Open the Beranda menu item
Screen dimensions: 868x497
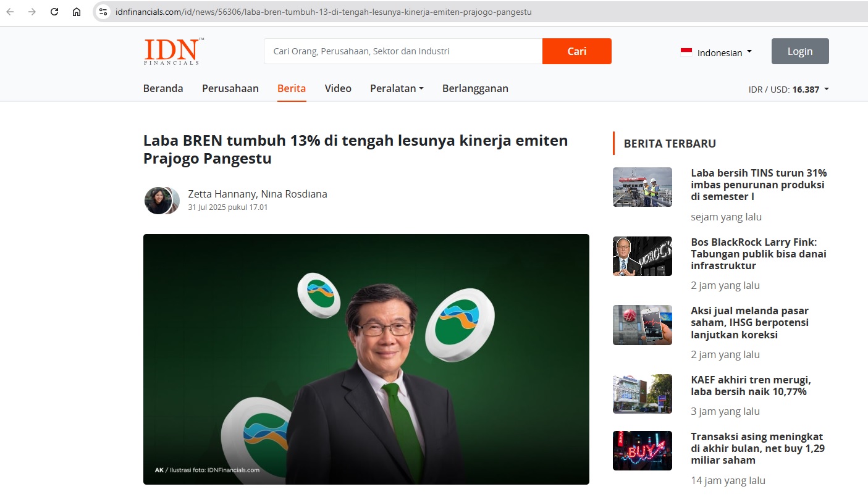(x=163, y=88)
